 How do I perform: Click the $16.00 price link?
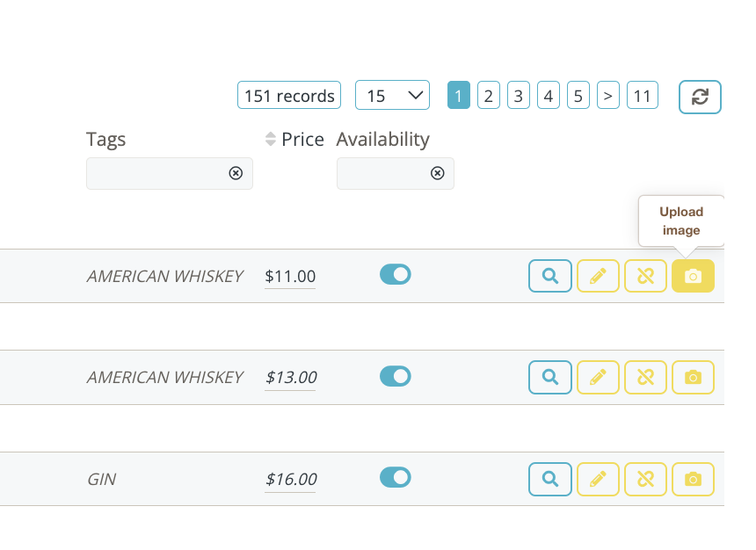(x=291, y=479)
